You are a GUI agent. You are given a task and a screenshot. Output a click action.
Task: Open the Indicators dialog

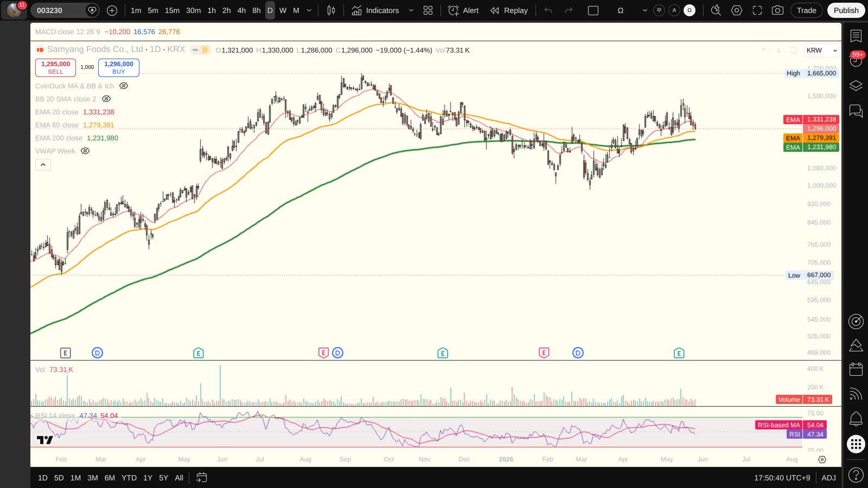pos(375,10)
